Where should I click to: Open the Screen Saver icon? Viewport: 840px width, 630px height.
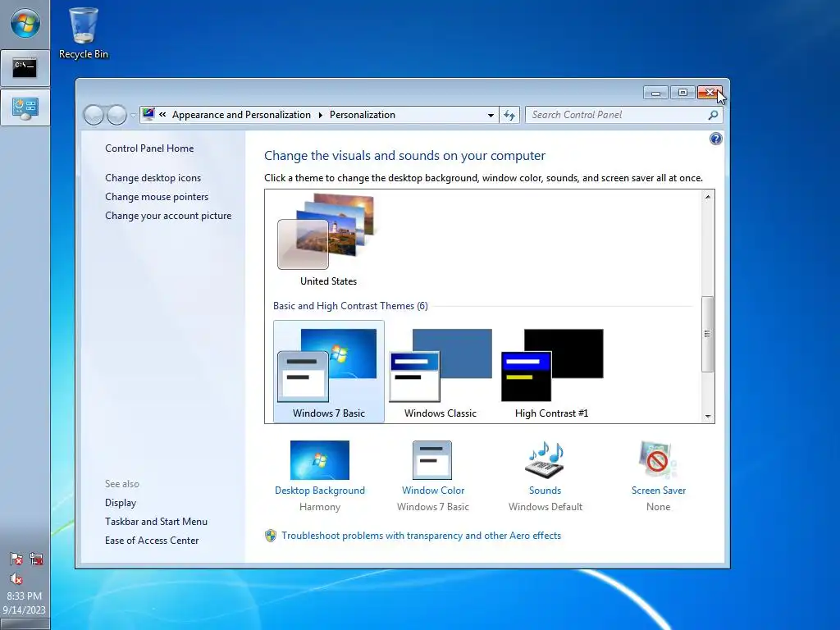pyautogui.click(x=658, y=460)
